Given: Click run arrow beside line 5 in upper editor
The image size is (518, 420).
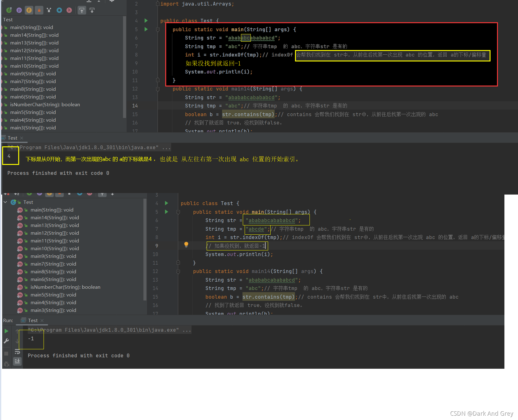Looking at the screenshot, I should click(146, 29).
